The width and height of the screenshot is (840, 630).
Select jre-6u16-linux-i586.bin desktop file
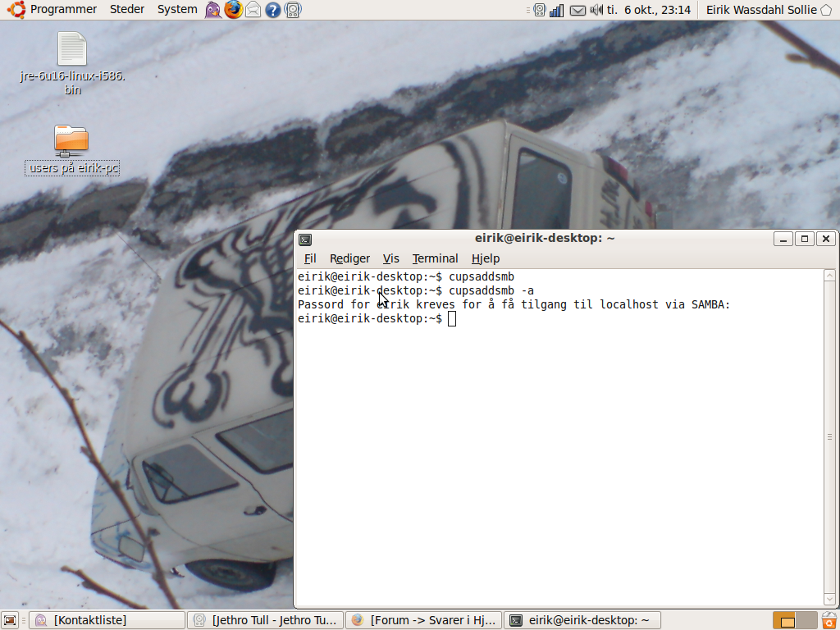click(x=72, y=64)
